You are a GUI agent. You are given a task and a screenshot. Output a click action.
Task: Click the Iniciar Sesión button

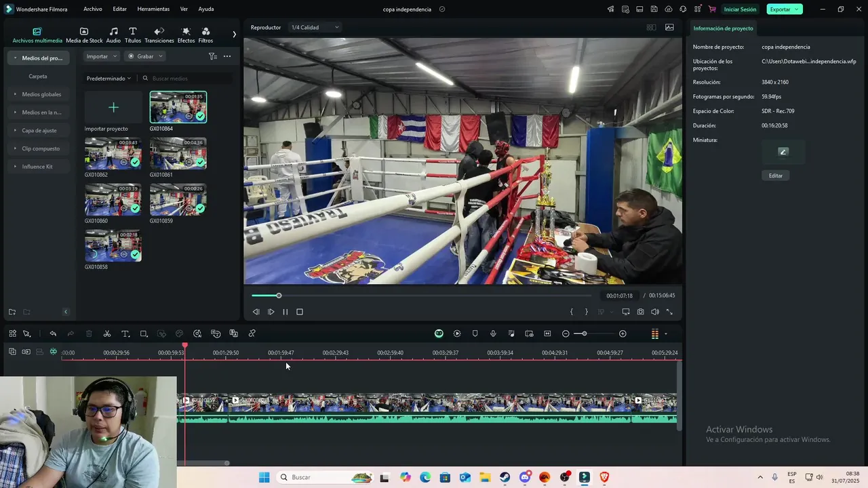[740, 9]
